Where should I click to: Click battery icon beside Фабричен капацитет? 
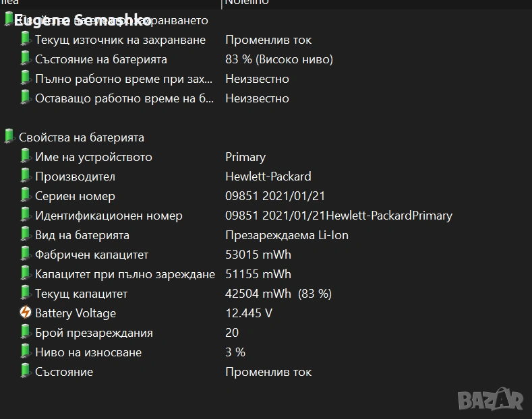(x=26, y=254)
